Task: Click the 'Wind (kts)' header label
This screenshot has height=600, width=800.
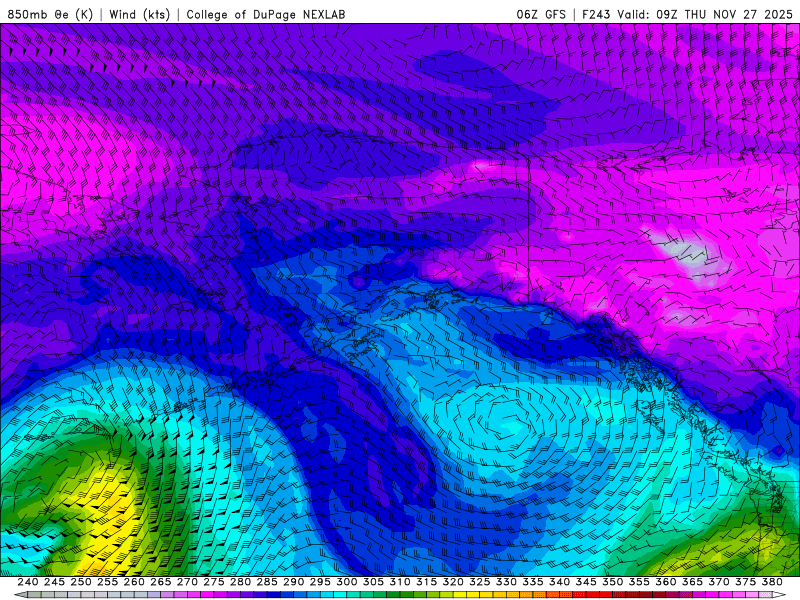Action: coord(139,14)
